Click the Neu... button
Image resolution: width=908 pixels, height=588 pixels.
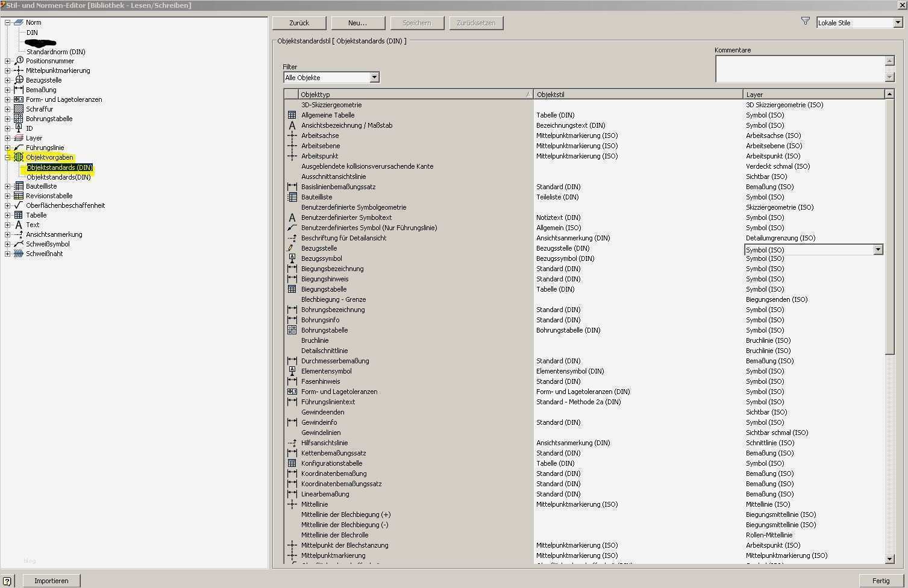pos(357,23)
